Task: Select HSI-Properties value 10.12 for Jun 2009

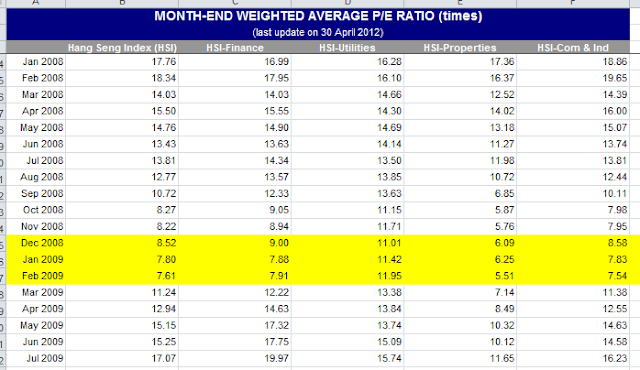Action: (460, 342)
